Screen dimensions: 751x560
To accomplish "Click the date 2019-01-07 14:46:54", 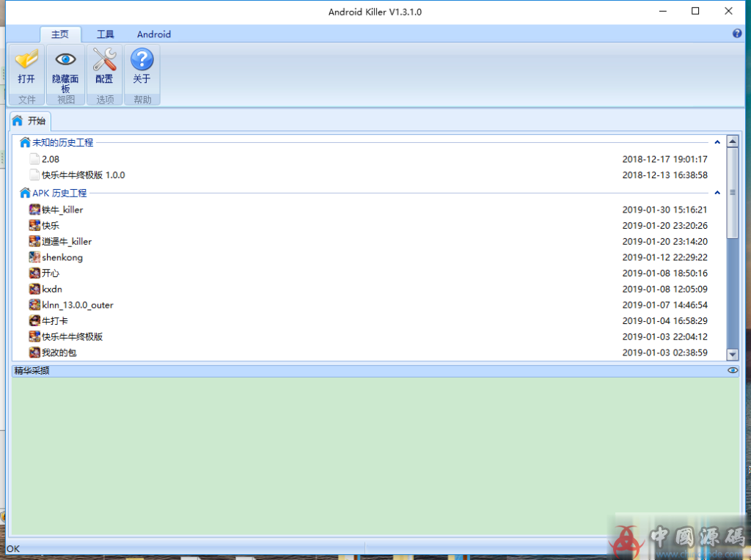I will 664,305.
